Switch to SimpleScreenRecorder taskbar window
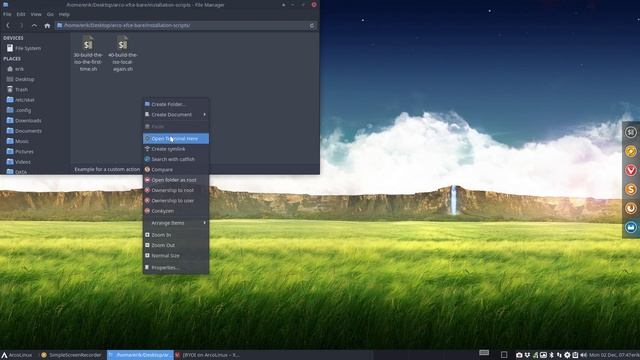This screenshot has height=360, width=640. pyautogui.click(x=72, y=355)
